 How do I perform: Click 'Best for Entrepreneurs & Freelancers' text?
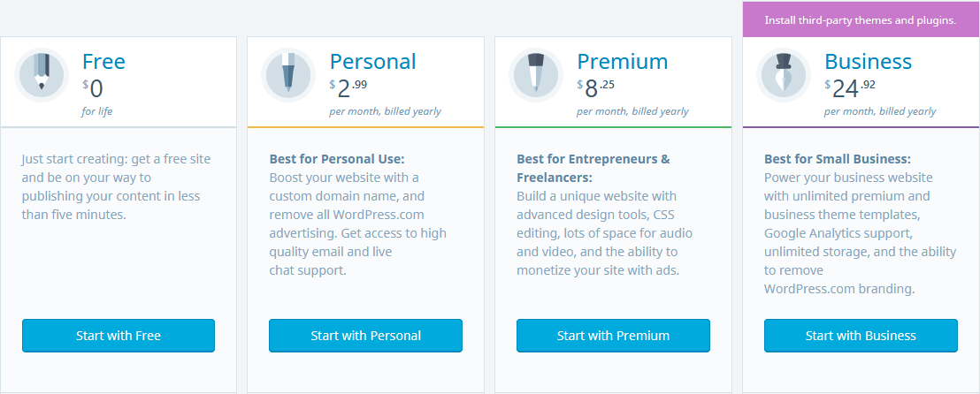point(593,168)
